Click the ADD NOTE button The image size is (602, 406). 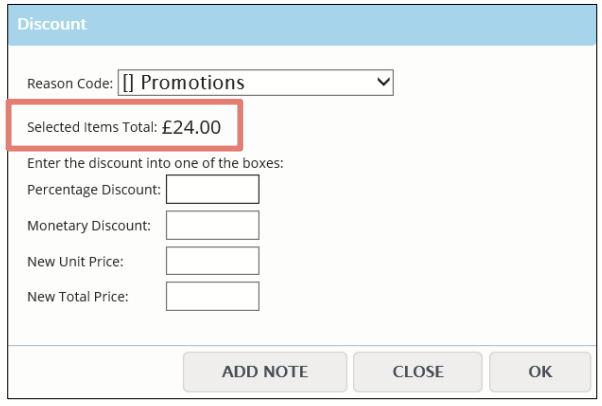pos(265,372)
